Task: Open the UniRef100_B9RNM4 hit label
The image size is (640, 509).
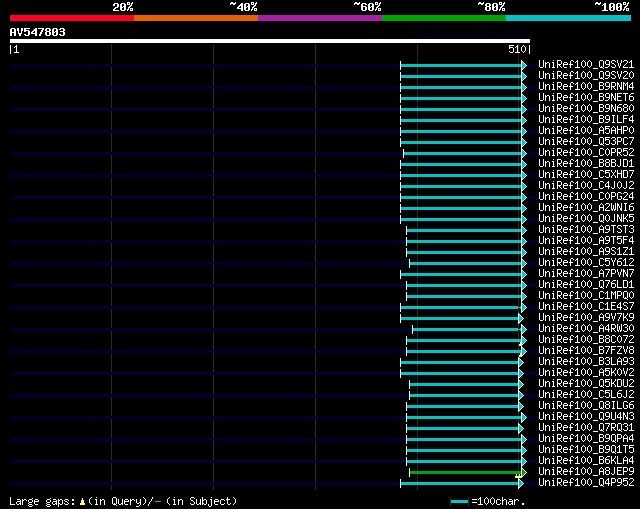Action: pos(586,87)
